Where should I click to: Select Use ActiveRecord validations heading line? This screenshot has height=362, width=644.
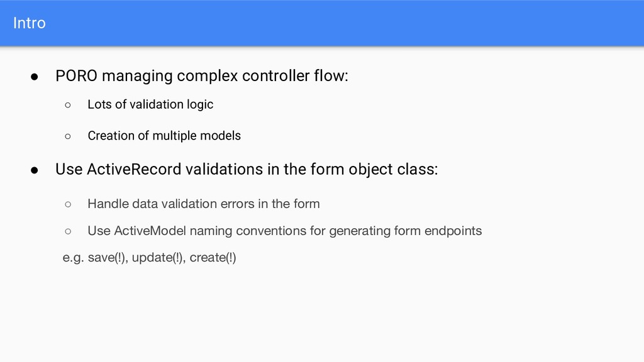pyautogui.click(x=247, y=170)
